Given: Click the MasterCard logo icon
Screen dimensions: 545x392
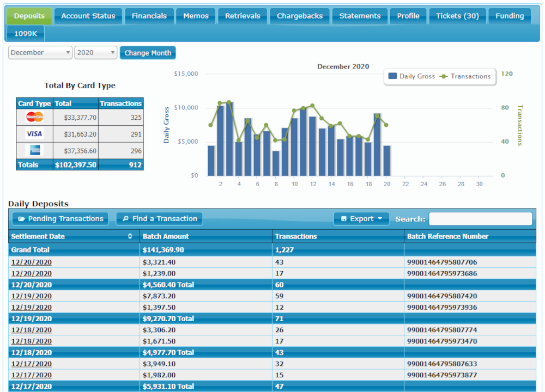Looking at the screenshot, I should click(34, 117).
